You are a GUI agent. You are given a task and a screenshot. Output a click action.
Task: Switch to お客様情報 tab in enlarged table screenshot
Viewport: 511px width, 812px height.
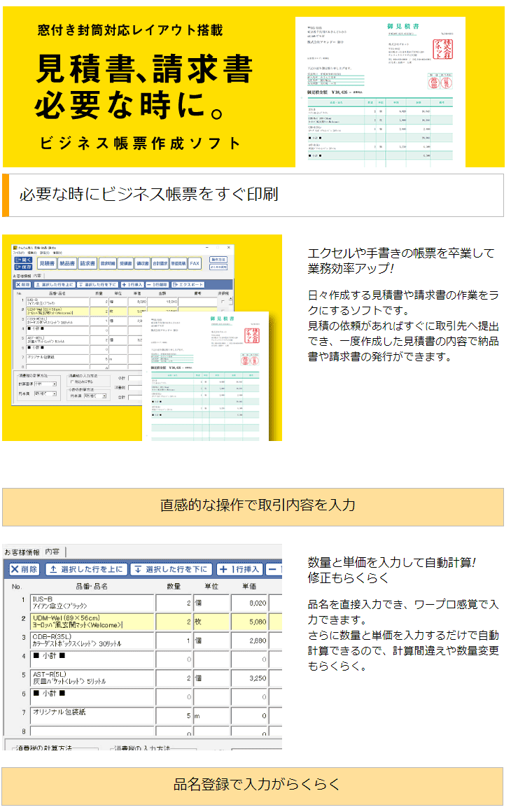pos(22,552)
